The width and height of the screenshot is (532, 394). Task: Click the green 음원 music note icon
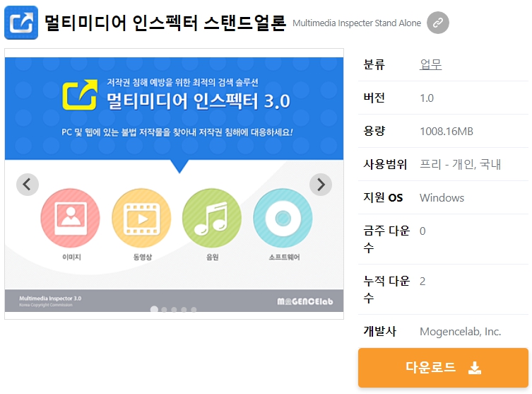(x=212, y=218)
